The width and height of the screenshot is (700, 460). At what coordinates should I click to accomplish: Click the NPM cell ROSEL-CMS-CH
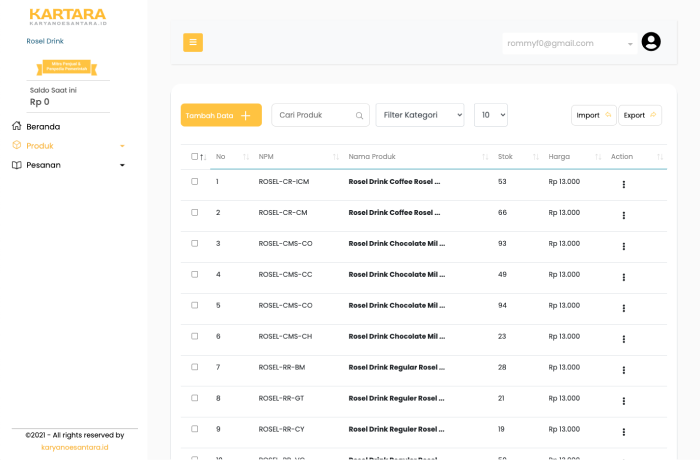pyautogui.click(x=285, y=336)
